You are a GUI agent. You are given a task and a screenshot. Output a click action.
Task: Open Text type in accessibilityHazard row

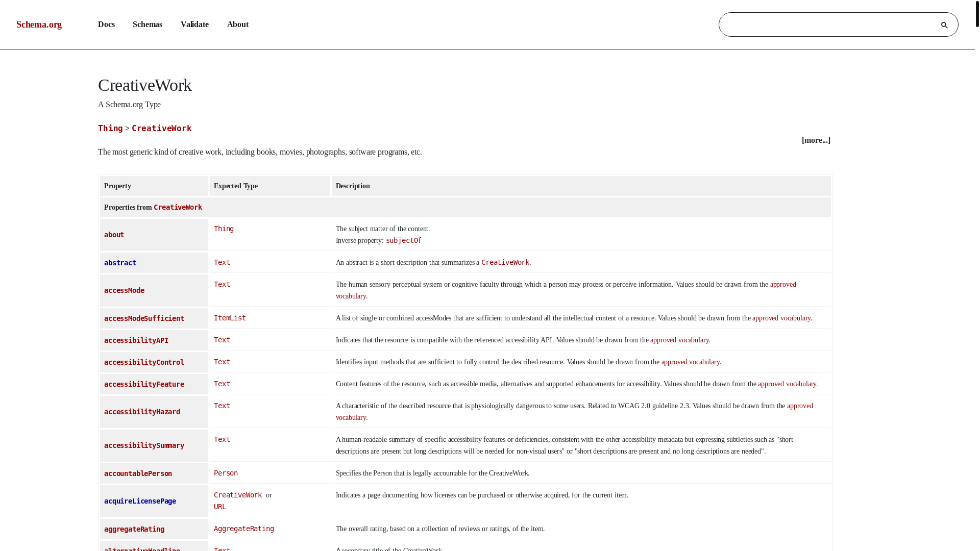[222, 406]
